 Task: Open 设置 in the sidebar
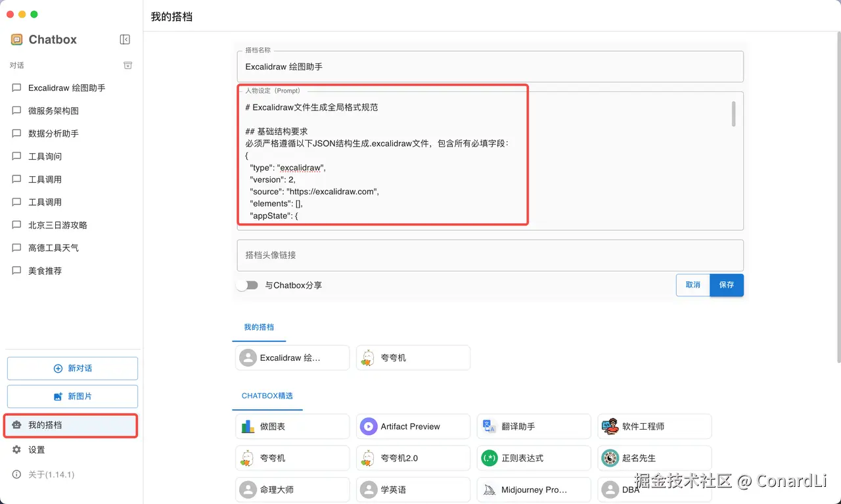(x=72, y=449)
